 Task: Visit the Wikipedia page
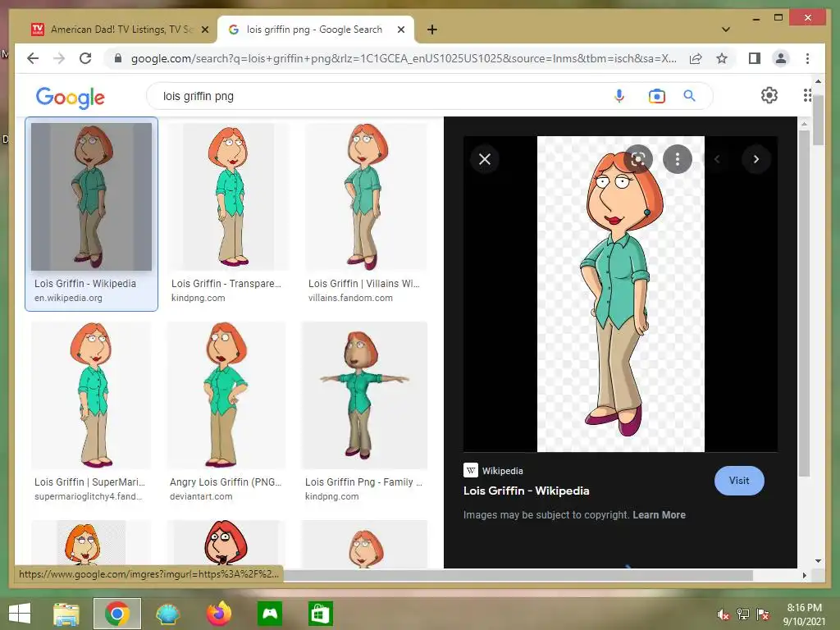[739, 481]
